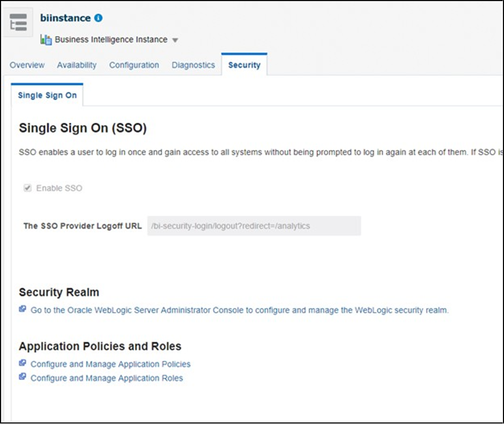Switch to the Availability tab
This screenshot has width=504, height=424.
tap(77, 65)
